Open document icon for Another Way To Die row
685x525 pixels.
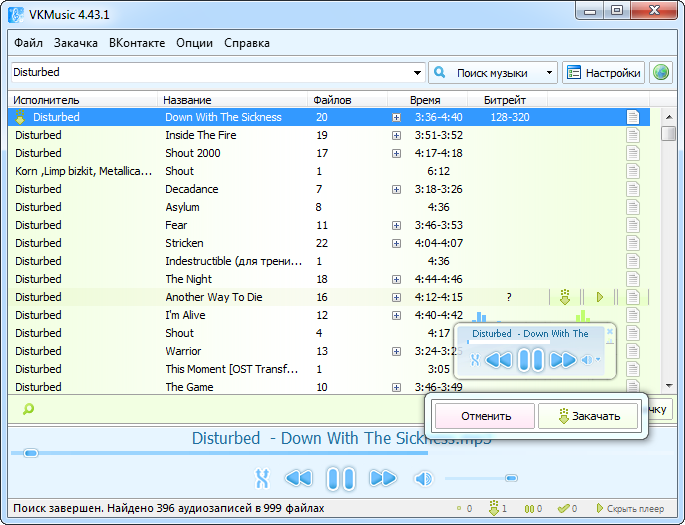(633, 297)
